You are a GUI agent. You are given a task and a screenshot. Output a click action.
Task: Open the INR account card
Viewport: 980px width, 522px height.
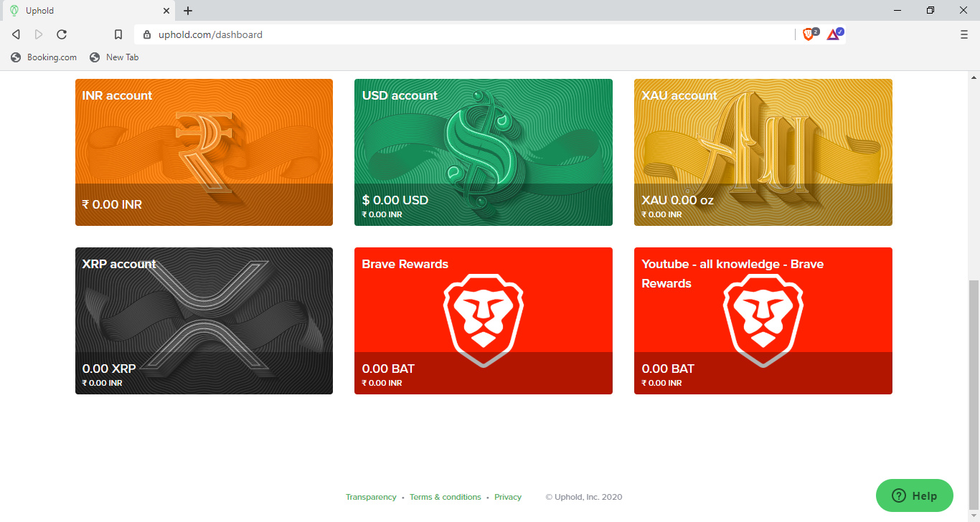click(204, 152)
